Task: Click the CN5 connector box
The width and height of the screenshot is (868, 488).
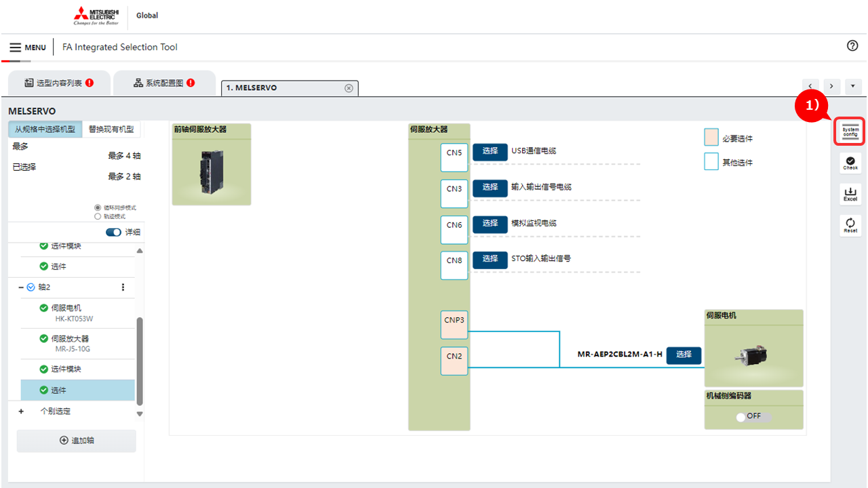Action: click(454, 158)
